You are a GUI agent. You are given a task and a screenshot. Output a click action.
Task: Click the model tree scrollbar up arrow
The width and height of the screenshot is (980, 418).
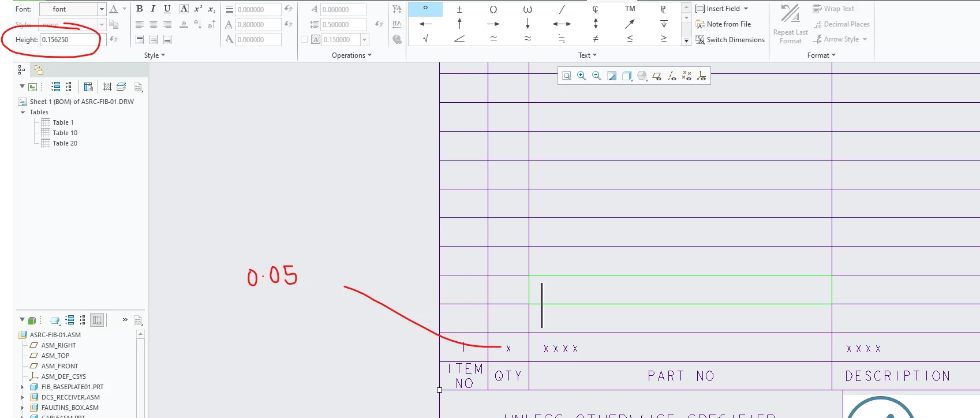click(x=140, y=334)
